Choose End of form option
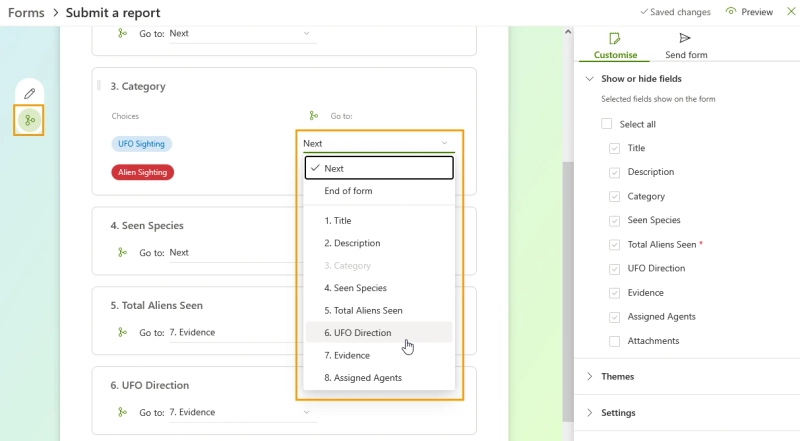Image resolution: width=800 pixels, height=441 pixels. pyautogui.click(x=379, y=191)
